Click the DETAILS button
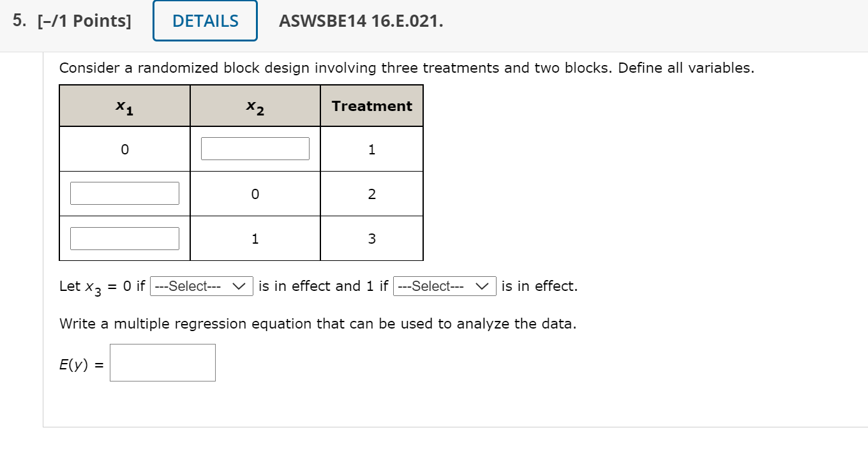Image resolution: width=868 pixels, height=474 pixels. pos(204,20)
